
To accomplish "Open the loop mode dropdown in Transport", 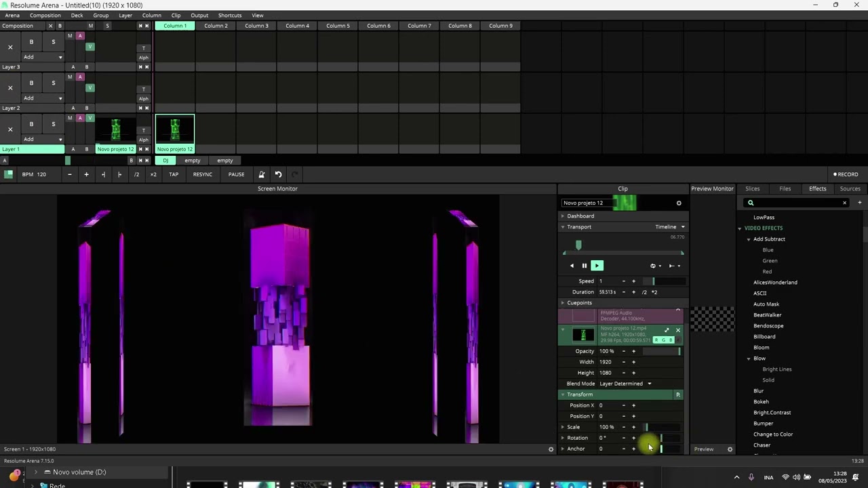I will coord(655,266).
